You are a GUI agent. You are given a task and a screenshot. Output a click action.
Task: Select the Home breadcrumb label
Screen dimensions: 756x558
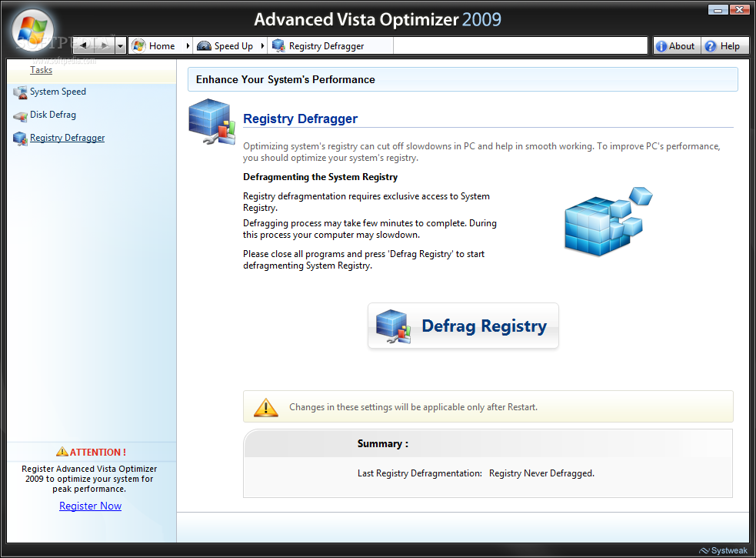[x=162, y=46]
